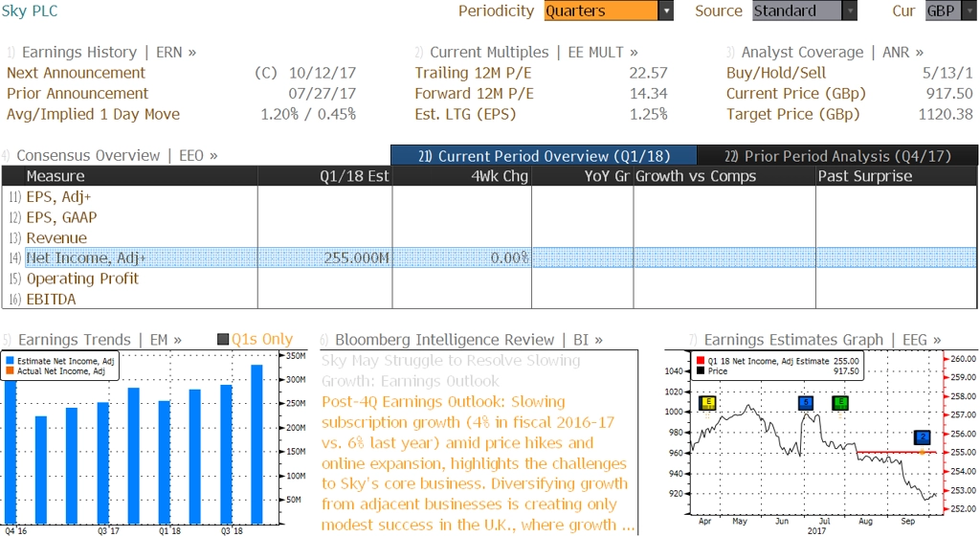Click red Q1 18 Net Income Estimate swatch
980x537 pixels.
700,361
